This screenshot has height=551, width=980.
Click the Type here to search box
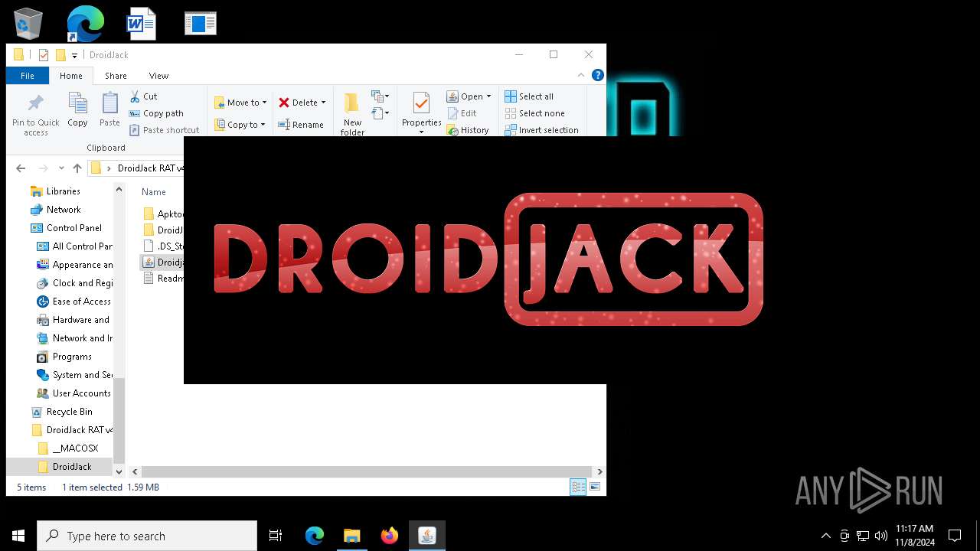(x=147, y=536)
